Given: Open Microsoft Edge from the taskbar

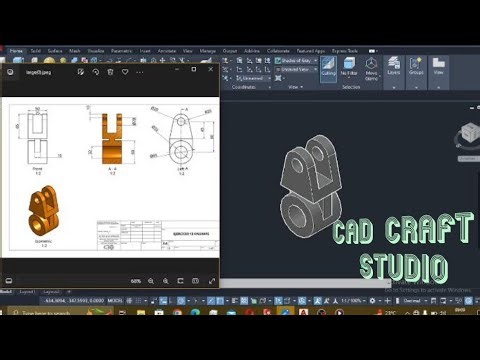Looking at the screenshot, I should point(195,312).
